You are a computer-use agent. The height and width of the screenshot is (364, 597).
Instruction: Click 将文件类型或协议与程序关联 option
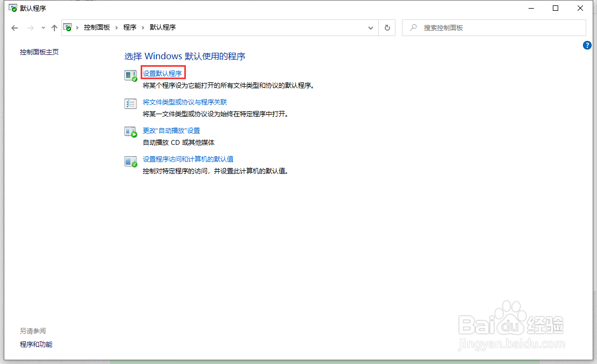click(x=185, y=102)
